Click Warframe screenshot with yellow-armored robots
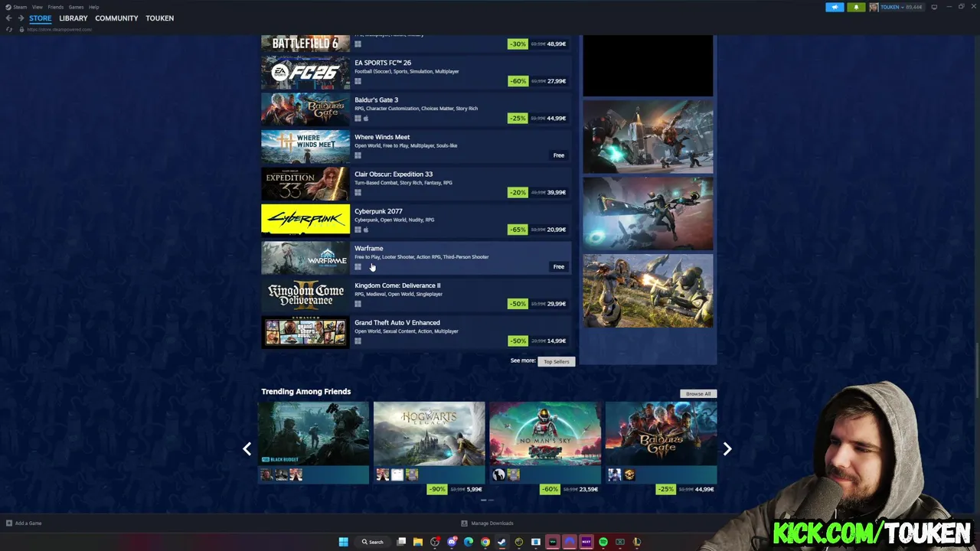Image resolution: width=980 pixels, height=551 pixels. pos(648,291)
